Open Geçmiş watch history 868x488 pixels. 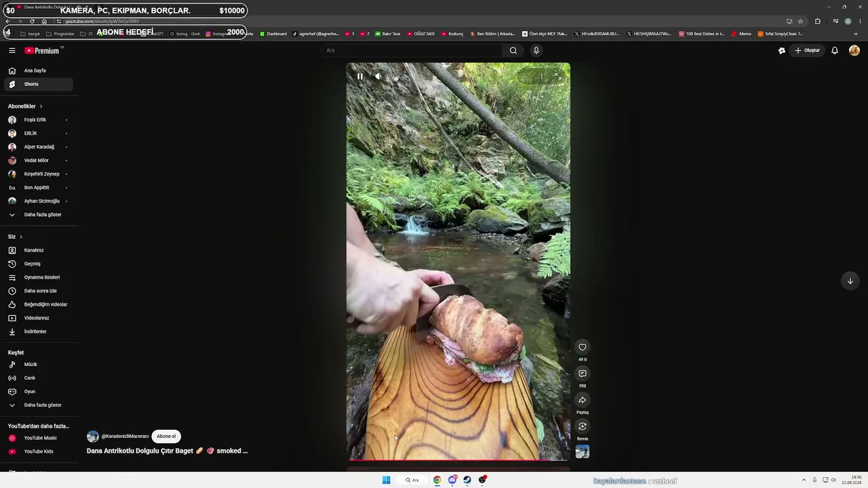[39, 264]
